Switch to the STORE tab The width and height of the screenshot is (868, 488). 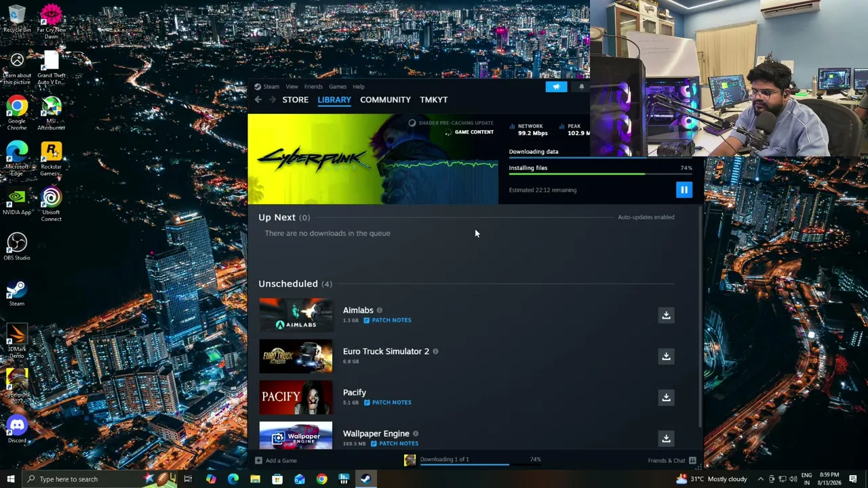point(295,100)
